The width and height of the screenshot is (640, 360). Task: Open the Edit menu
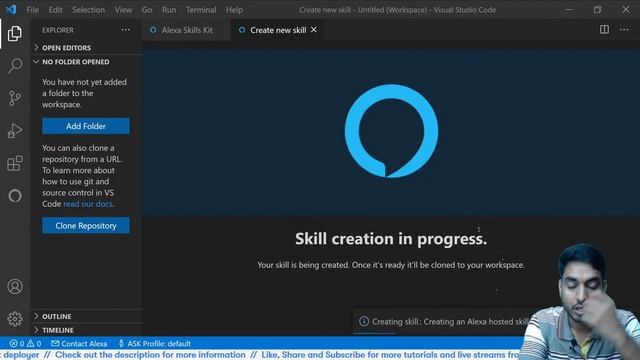(x=56, y=10)
